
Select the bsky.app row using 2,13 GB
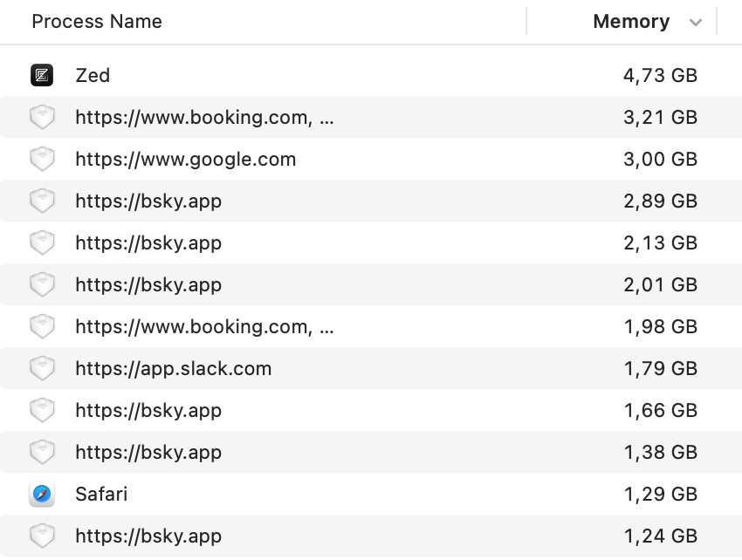point(148,243)
